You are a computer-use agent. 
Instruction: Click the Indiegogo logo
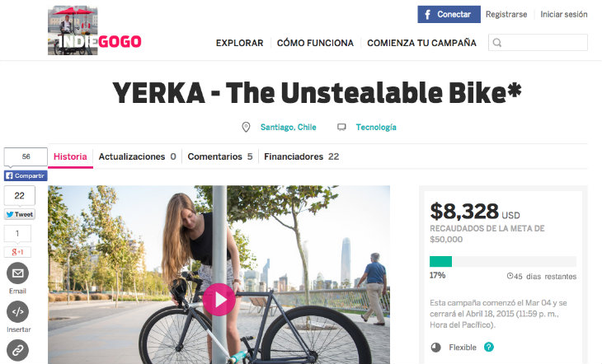click(x=95, y=30)
